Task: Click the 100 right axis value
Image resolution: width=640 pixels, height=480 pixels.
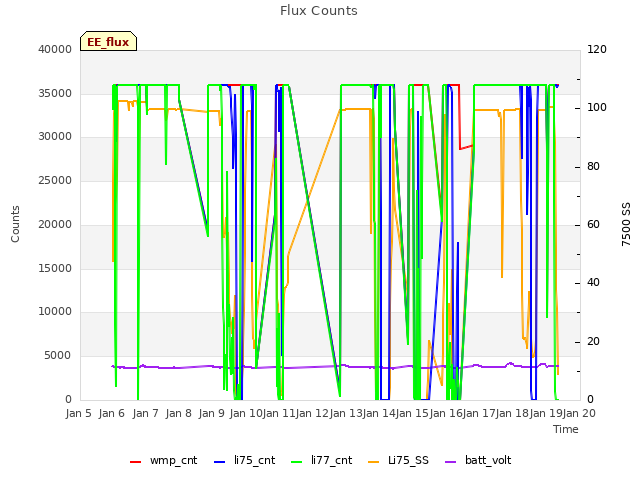Action: pos(597,108)
